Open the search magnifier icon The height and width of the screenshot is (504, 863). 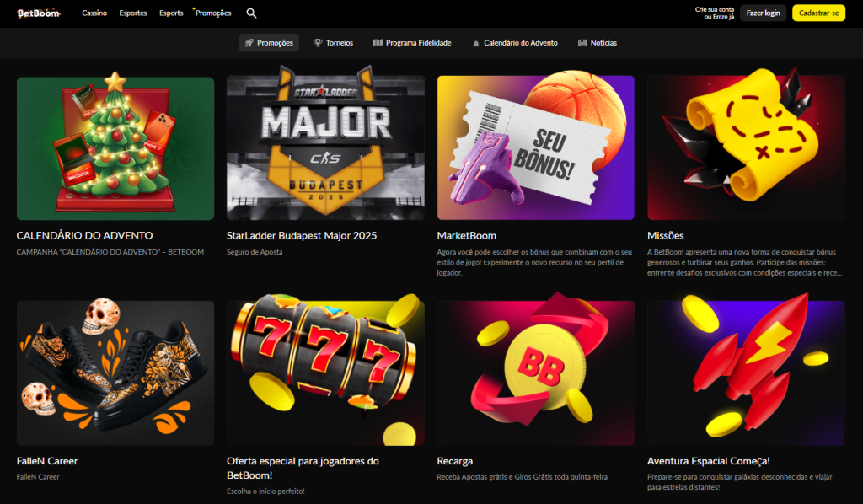[251, 13]
